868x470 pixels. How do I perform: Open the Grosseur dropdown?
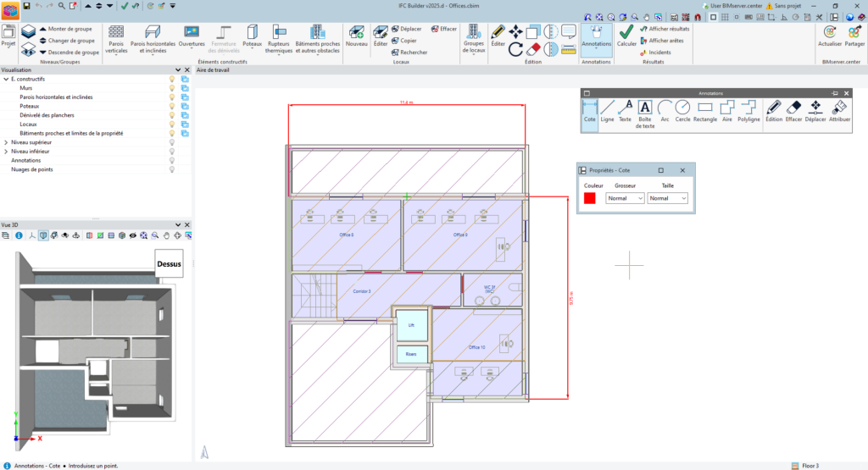[x=626, y=198]
